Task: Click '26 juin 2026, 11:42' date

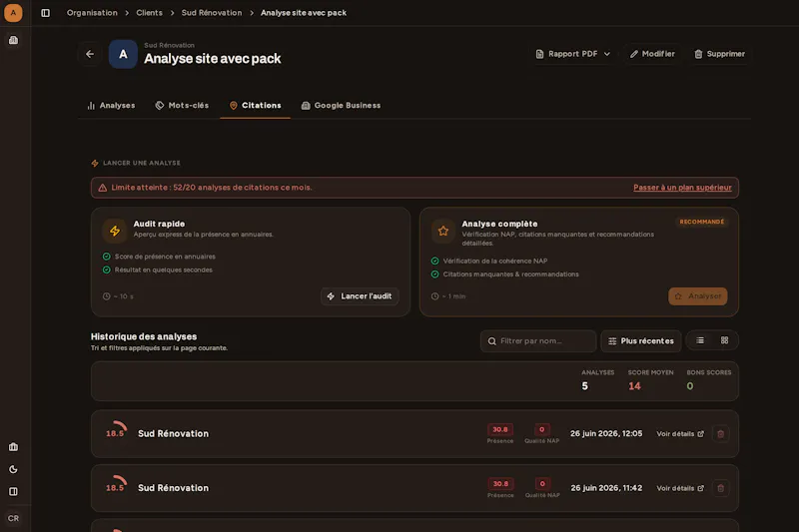Action: [x=606, y=488]
